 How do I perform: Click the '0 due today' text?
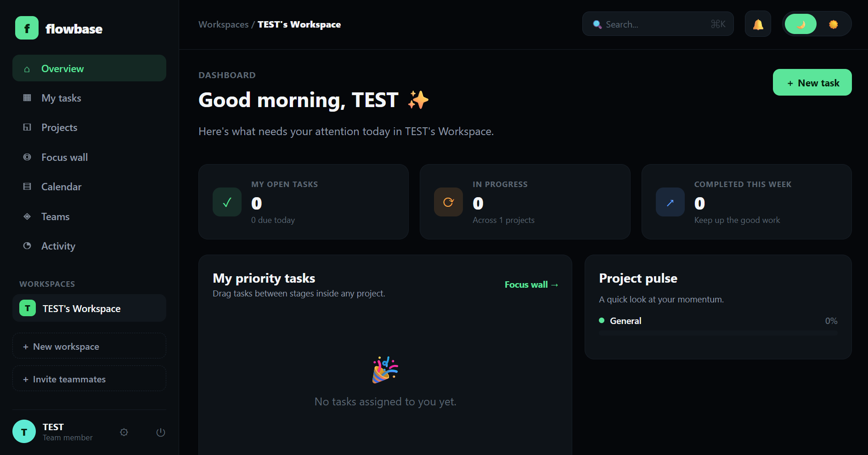[273, 220]
